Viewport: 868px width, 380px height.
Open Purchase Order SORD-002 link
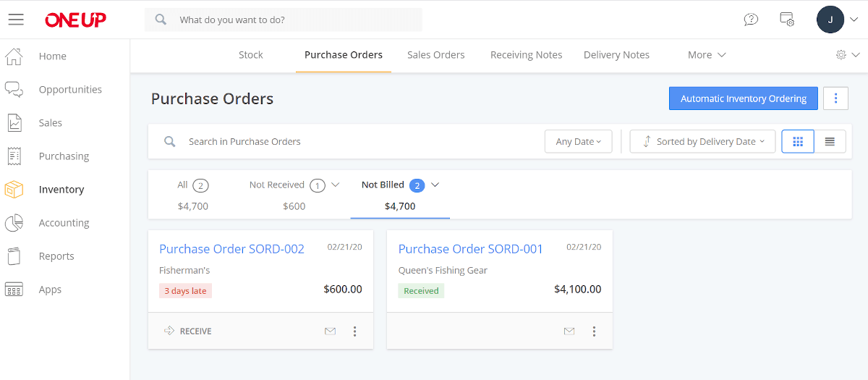point(231,249)
